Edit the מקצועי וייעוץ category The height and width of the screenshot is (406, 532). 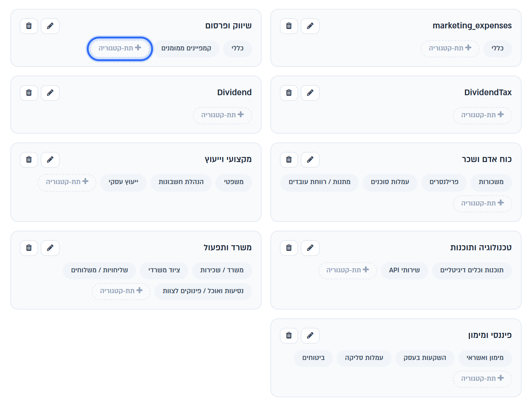(50, 159)
